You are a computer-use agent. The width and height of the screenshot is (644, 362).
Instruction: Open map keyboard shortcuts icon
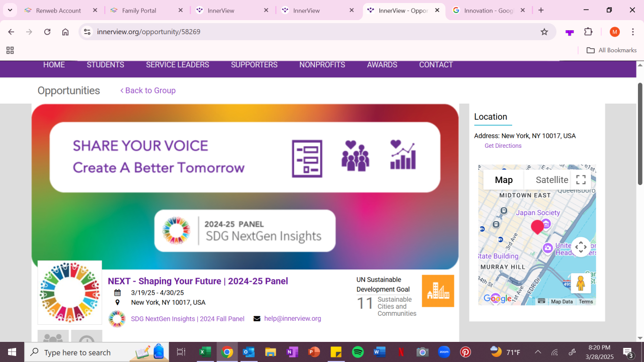[541, 301]
